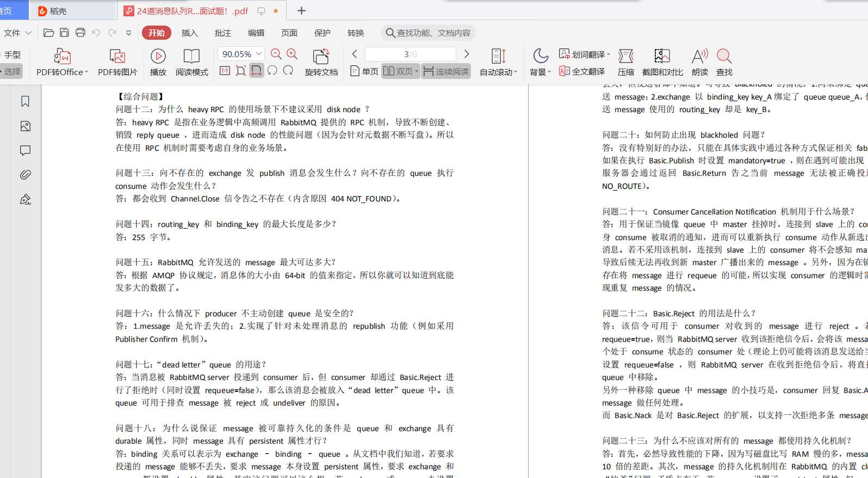
Task: Click the print icon
Action: pos(80,33)
